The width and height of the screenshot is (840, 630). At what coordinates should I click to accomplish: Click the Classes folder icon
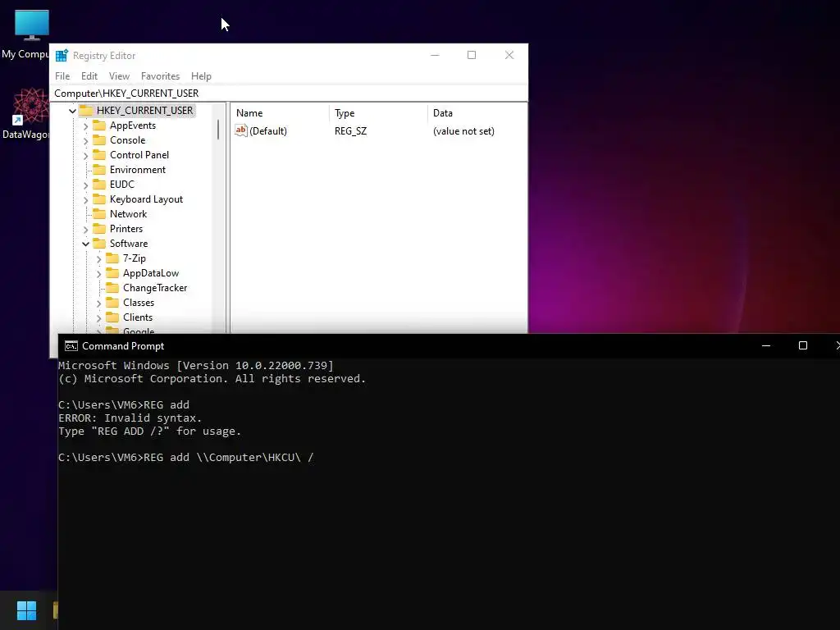pos(112,303)
